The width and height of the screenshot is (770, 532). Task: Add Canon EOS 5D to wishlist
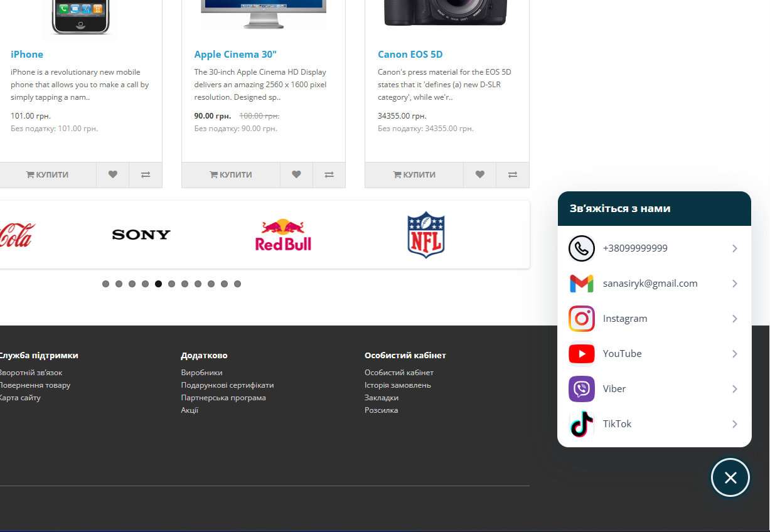[x=480, y=175]
